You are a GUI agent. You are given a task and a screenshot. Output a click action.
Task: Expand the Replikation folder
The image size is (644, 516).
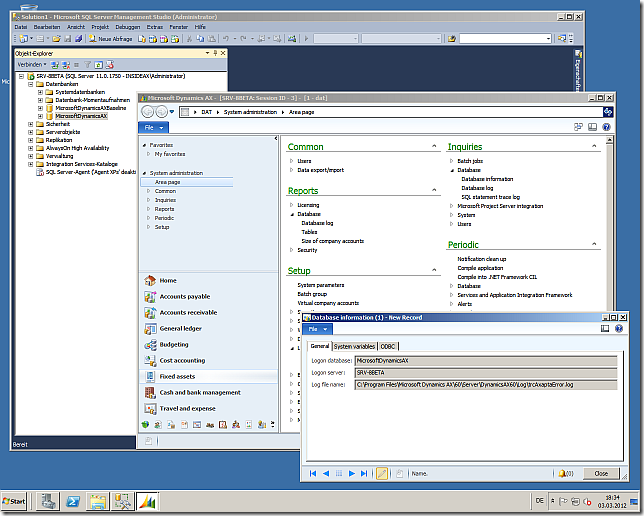(x=30, y=140)
